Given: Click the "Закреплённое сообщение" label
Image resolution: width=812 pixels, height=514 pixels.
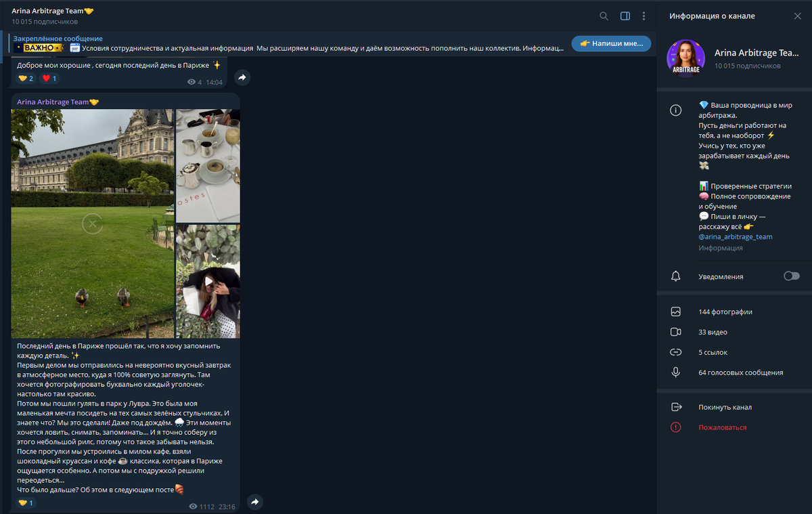Looking at the screenshot, I should click(x=58, y=39).
